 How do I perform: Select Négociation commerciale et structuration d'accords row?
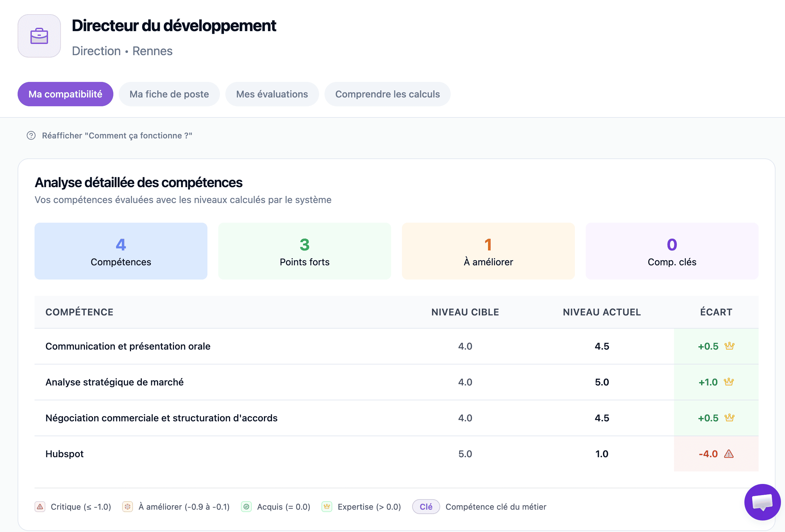point(397,418)
